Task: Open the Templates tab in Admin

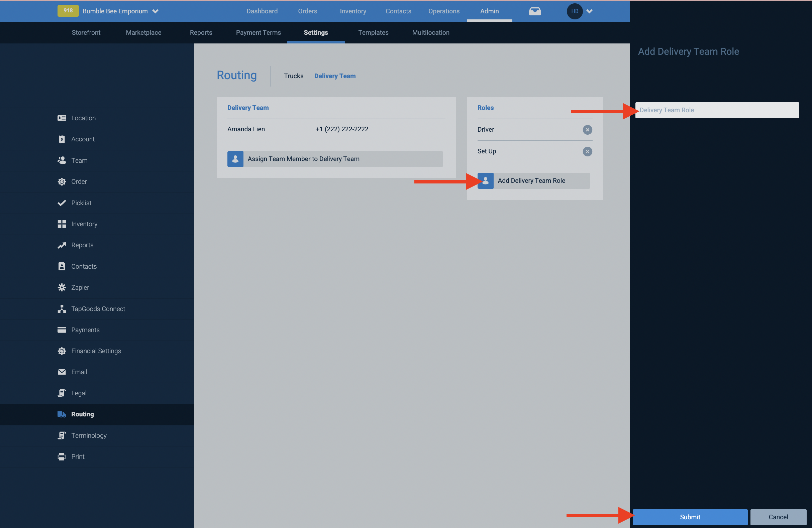Action: click(373, 32)
